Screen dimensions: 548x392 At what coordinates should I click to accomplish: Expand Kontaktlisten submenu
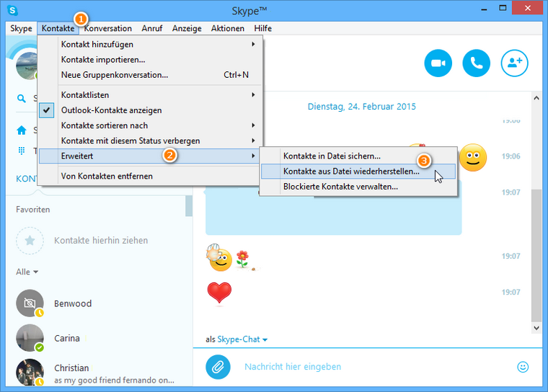point(150,95)
